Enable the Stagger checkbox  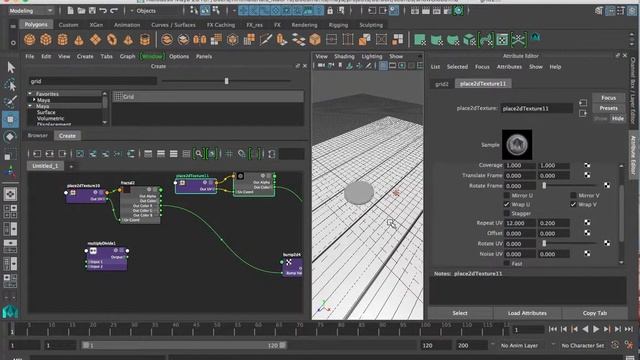click(x=507, y=213)
